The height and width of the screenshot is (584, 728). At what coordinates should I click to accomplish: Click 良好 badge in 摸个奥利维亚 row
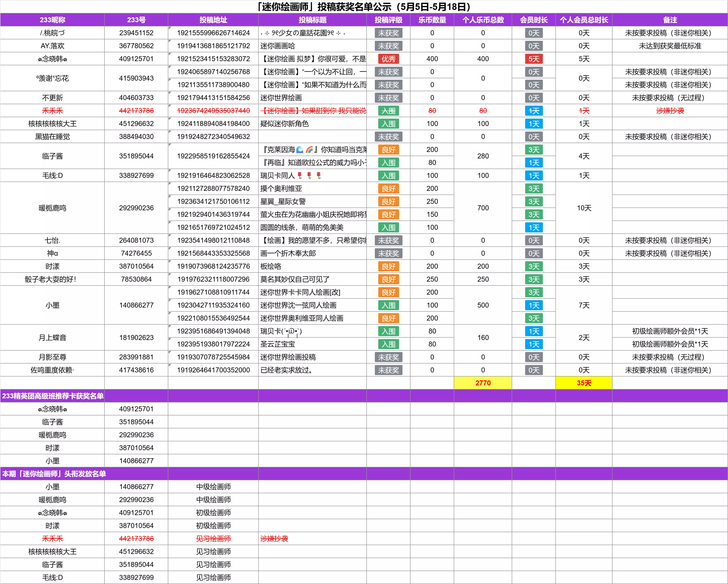388,189
